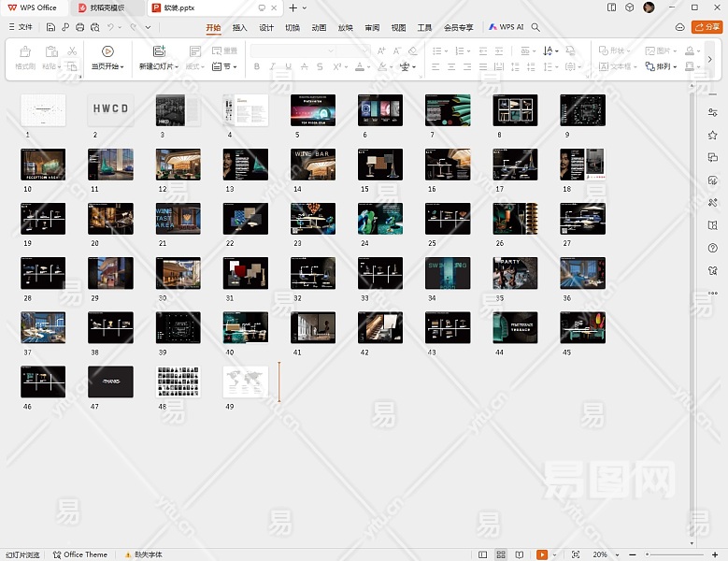728x561 pixels.
Task: Click the star icon in right sidebar
Action: (713, 136)
